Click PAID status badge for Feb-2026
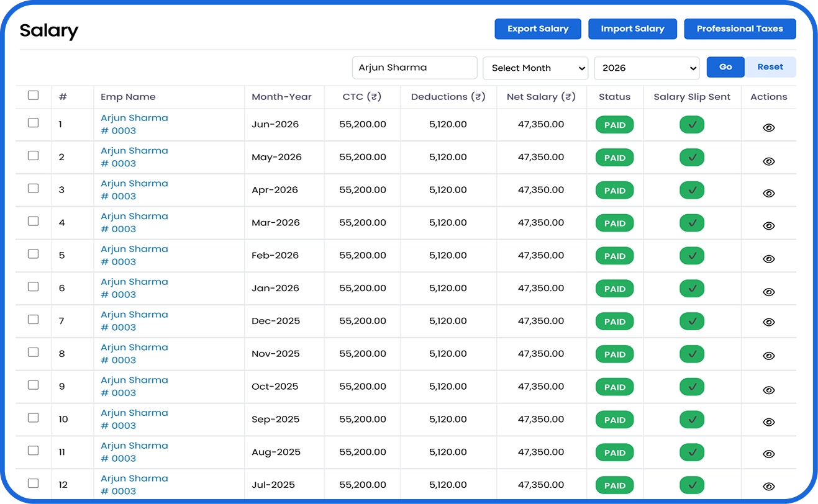The image size is (818, 504). click(x=615, y=256)
